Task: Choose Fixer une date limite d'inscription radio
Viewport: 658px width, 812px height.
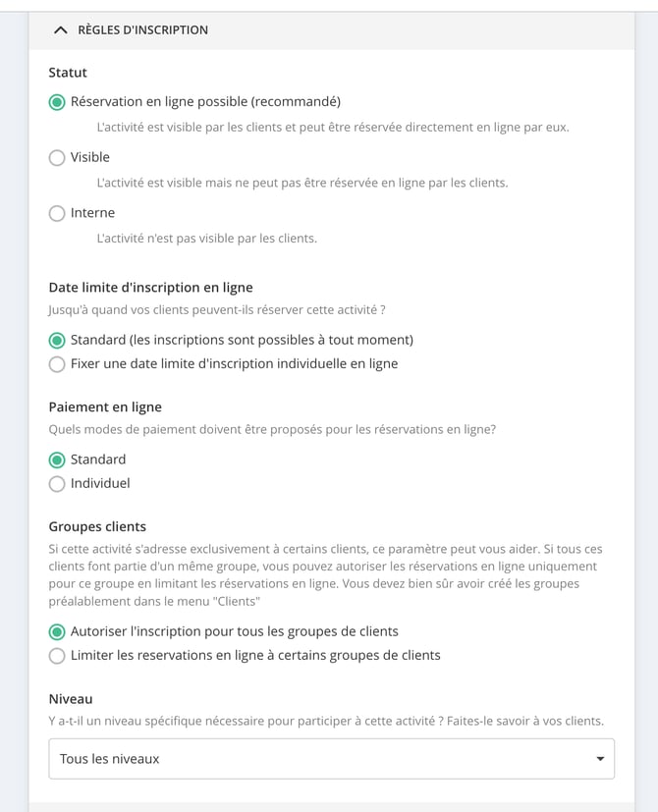Action: 57,364
